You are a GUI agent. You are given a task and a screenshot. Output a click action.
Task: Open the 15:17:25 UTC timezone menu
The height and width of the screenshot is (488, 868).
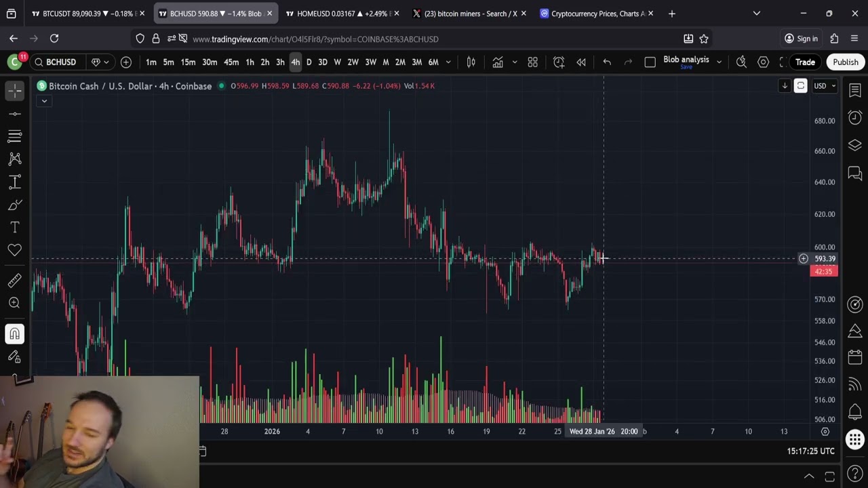pyautogui.click(x=810, y=451)
